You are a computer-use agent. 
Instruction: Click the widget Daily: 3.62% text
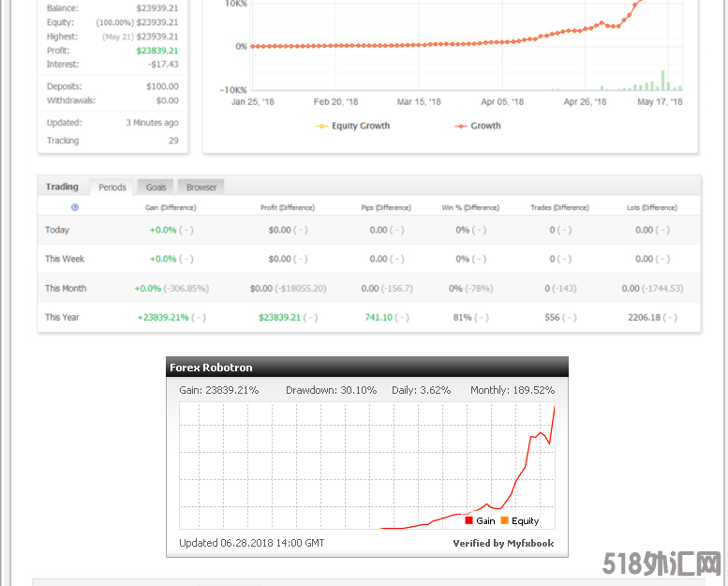(421, 390)
